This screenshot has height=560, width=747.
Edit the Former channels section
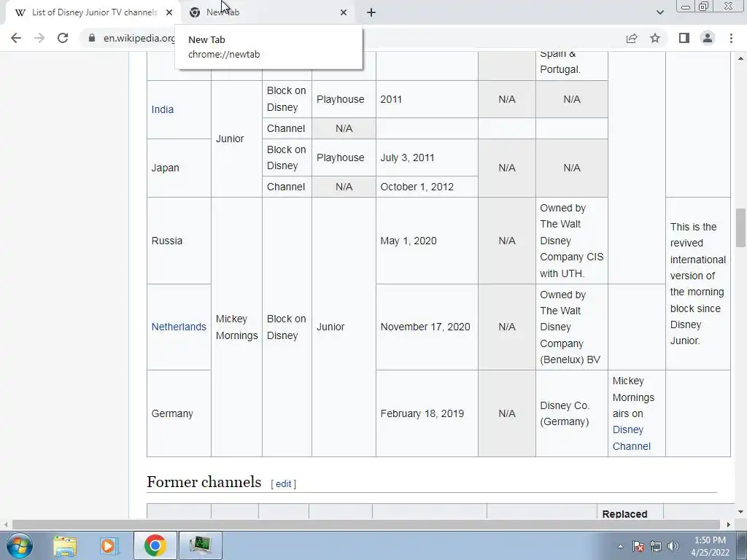click(x=283, y=484)
